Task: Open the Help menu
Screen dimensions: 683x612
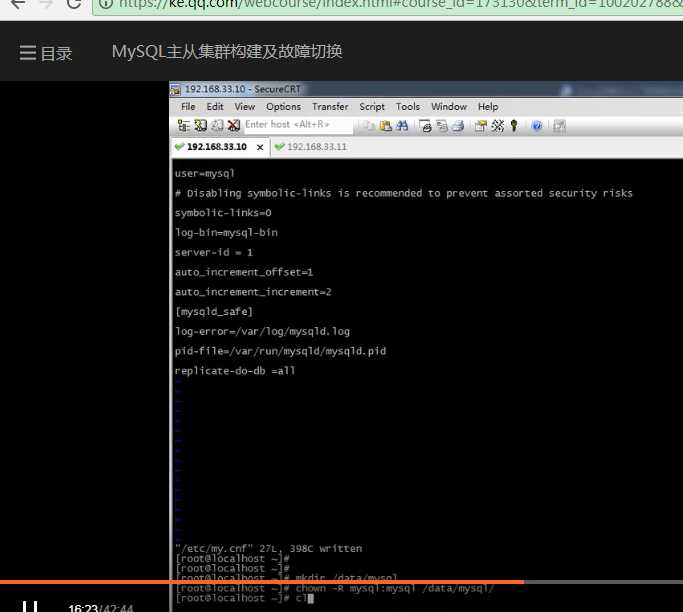Action: pos(487,107)
